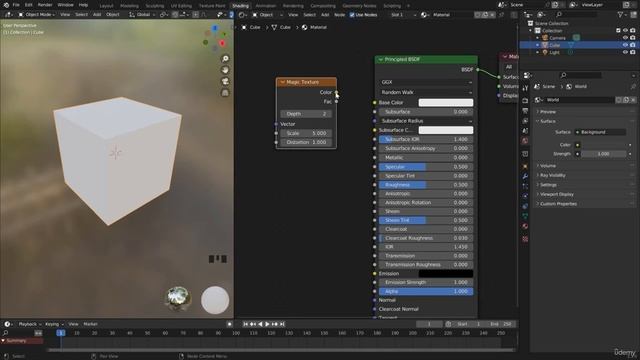Toggle perspective/orthographic grid gizmo in the viewport

(x=225, y=93)
